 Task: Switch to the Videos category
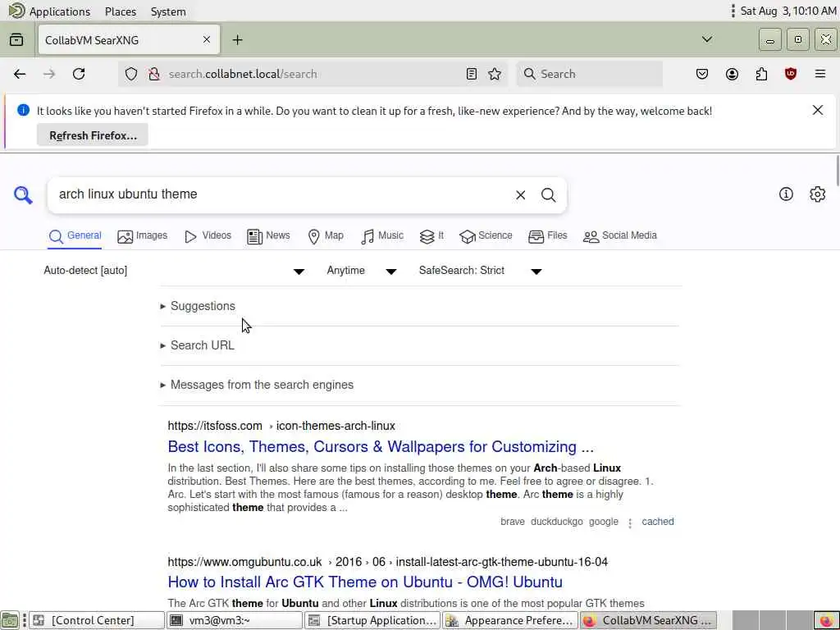point(208,235)
